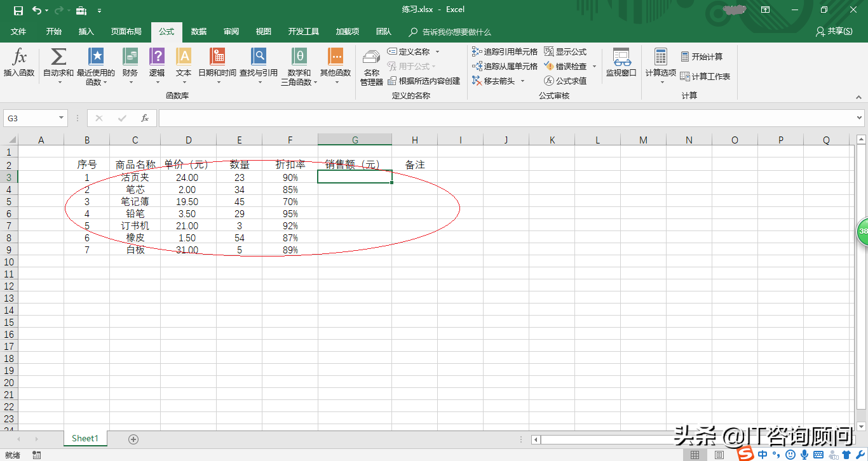Click Calculate Sheet (计算工作表)
Viewport: 868px width, 461px height.
click(705, 76)
